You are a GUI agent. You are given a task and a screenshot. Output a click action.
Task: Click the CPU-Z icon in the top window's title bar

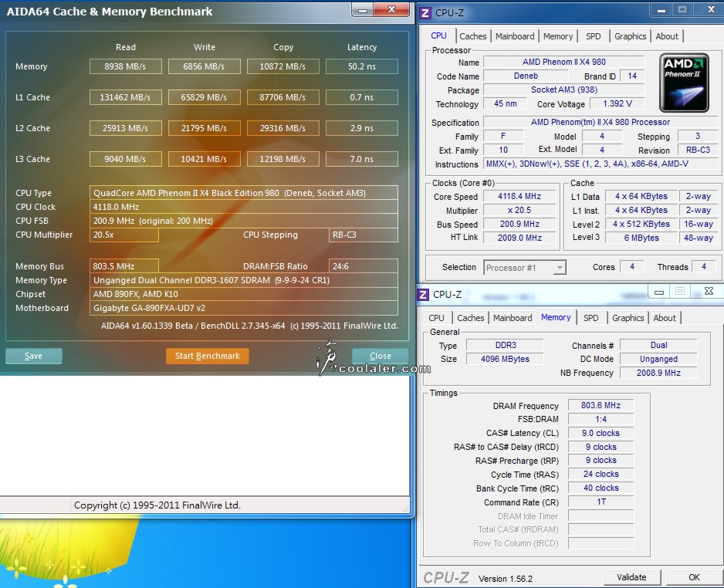[x=425, y=13]
